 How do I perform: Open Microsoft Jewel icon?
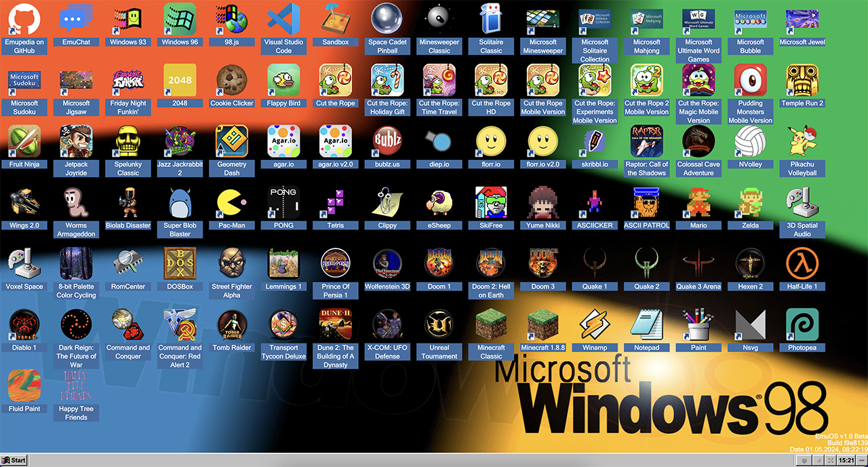[x=802, y=19]
